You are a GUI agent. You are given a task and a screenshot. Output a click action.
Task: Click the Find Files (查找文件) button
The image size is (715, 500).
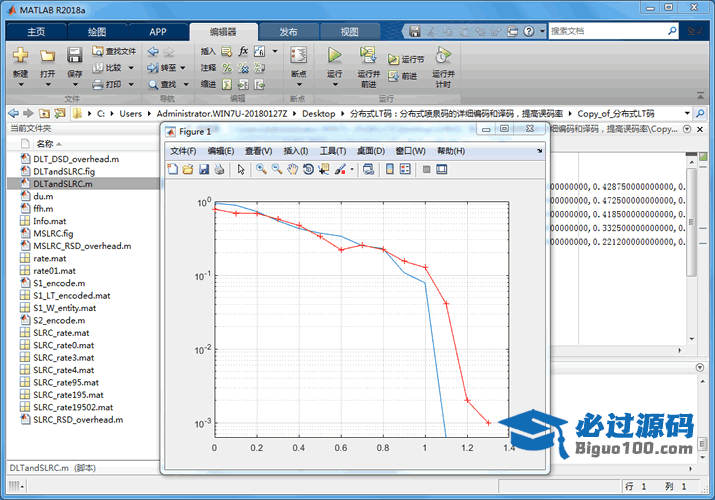[x=114, y=51]
